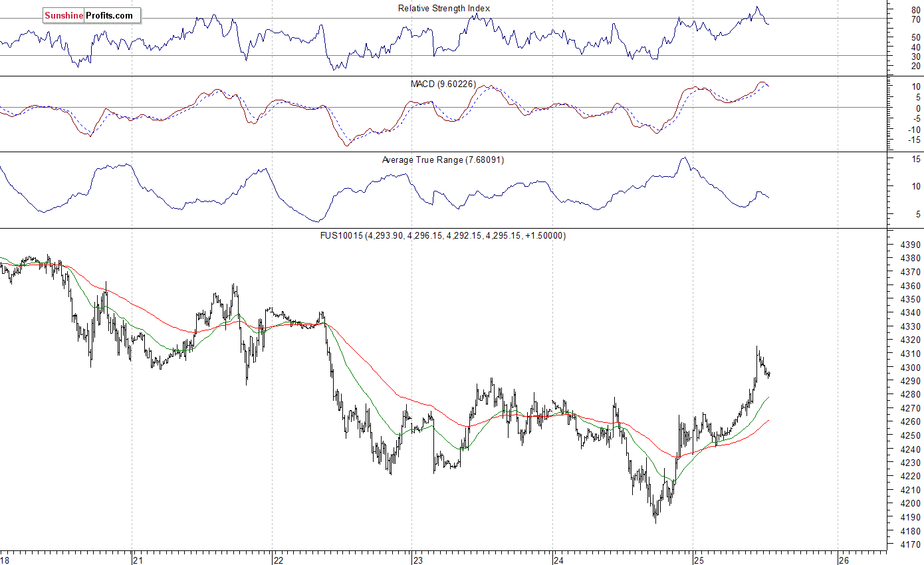Click the MACD -15 axis label

point(915,140)
